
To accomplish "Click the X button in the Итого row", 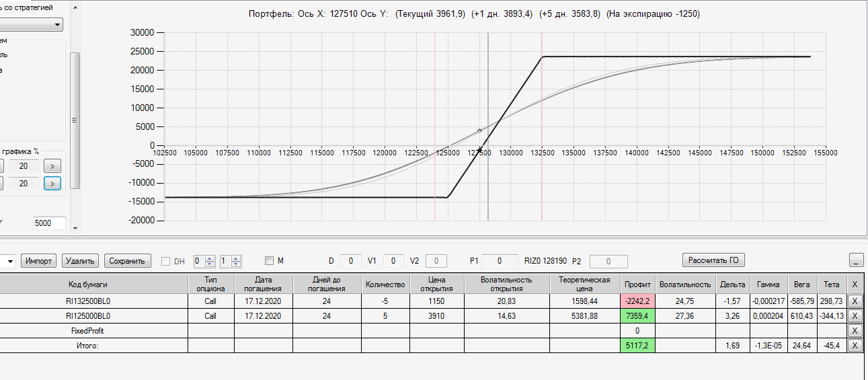I will click(x=855, y=346).
